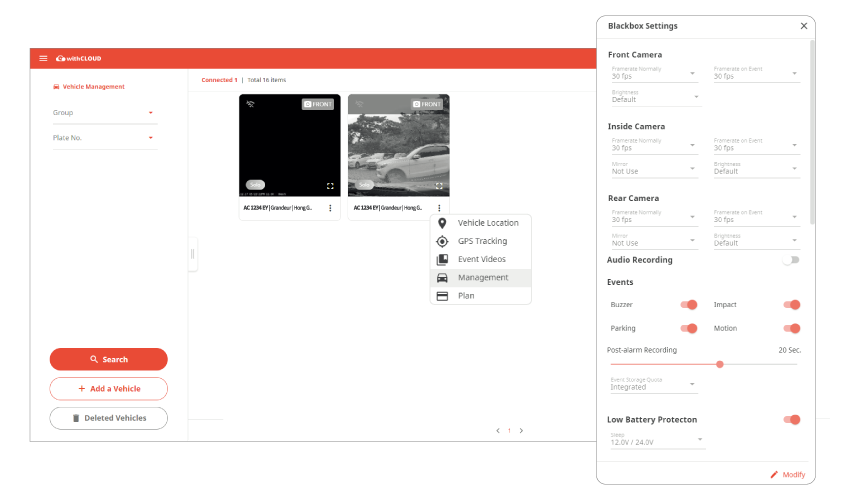This screenshot has height=500, width=860.
Task: Select Management from context menu
Action: [x=482, y=278]
